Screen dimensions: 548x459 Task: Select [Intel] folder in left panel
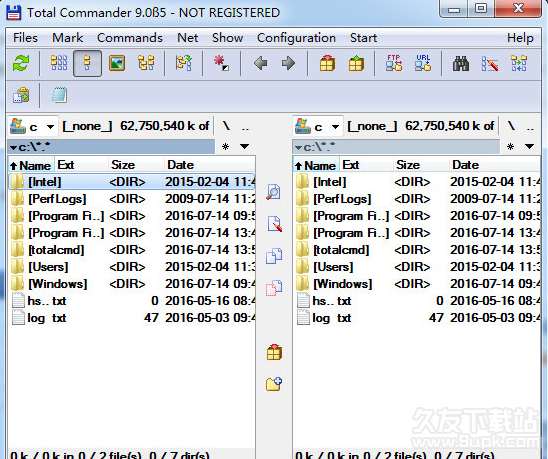pos(131,182)
